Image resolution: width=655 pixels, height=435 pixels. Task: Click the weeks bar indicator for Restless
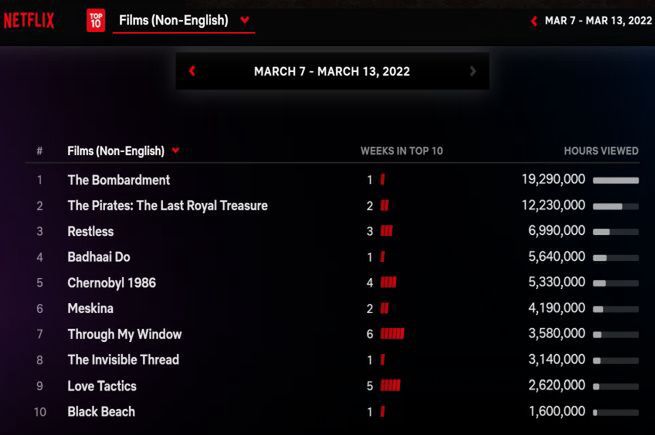click(x=386, y=231)
